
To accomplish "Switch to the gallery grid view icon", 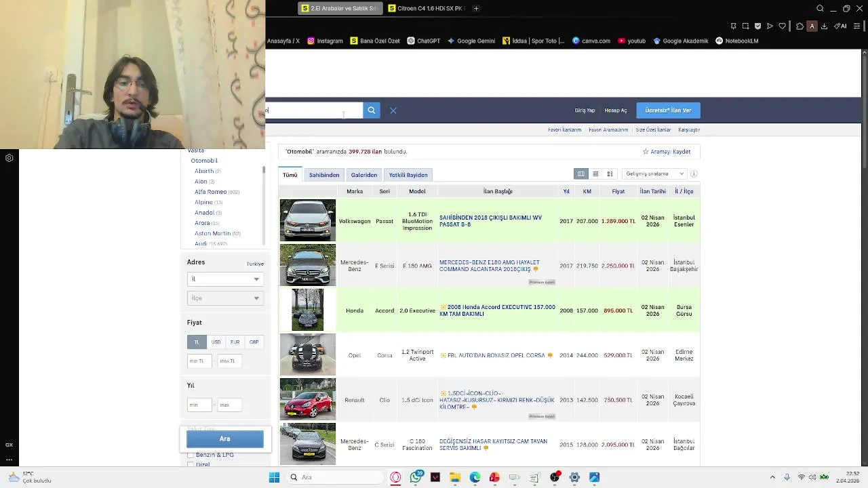I will 610,174.
